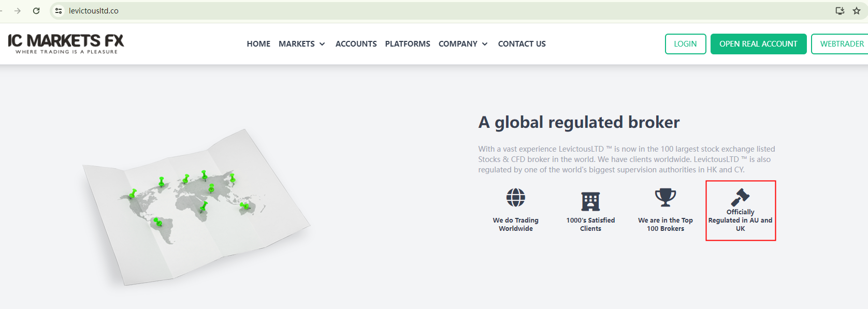This screenshot has height=309, width=868.
Task: Open the ACCOUNTS page
Action: coord(356,44)
